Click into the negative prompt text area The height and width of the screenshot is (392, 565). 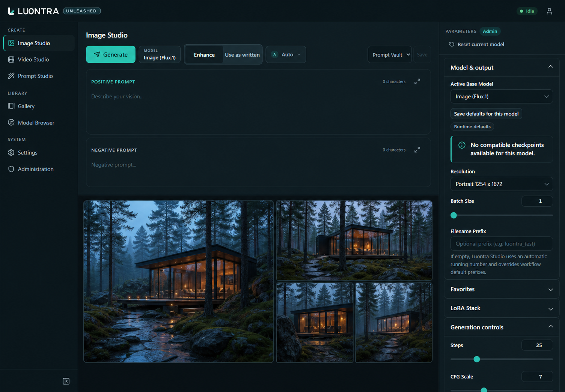point(258,171)
